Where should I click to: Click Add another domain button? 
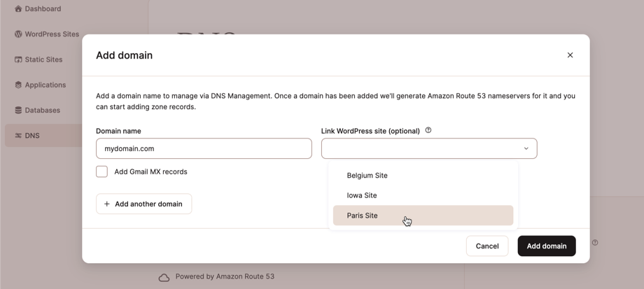click(143, 204)
